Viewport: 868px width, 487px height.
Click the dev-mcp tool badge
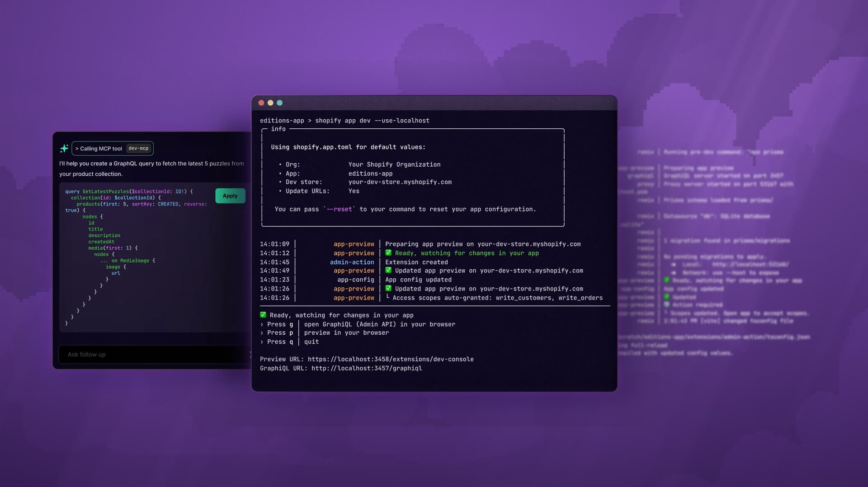click(138, 148)
